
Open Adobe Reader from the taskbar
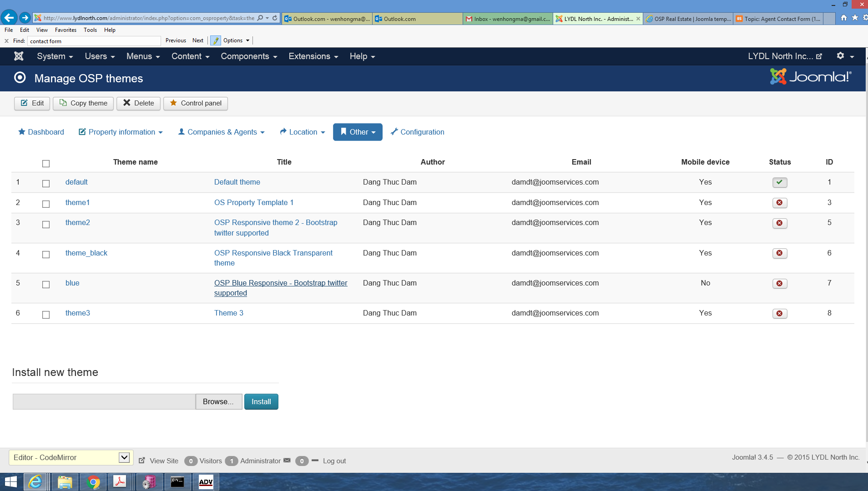120,482
